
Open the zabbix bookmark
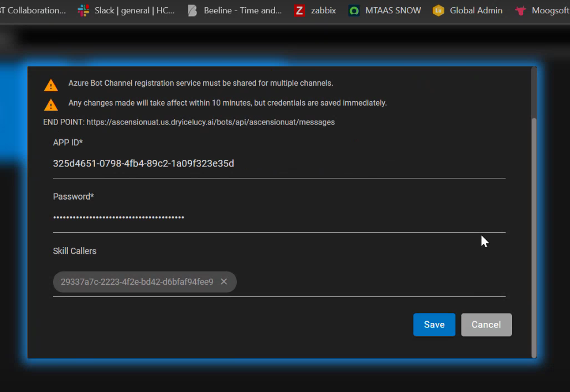pos(315,11)
